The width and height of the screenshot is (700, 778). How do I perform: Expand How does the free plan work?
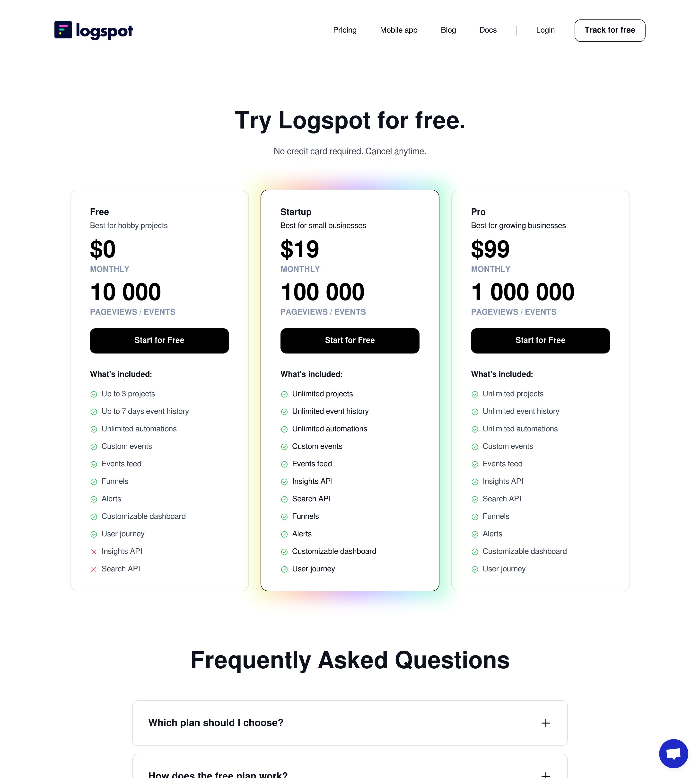[x=350, y=767]
